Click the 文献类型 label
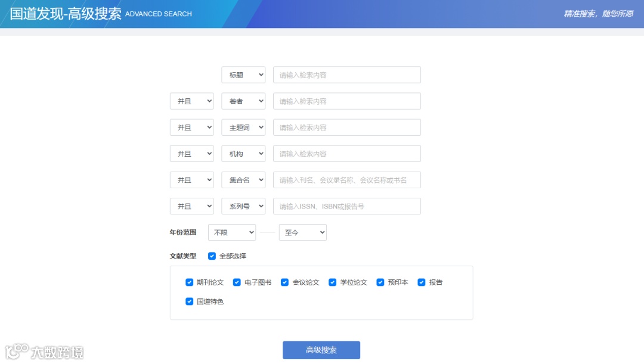This screenshot has width=644, height=364. tap(183, 256)
